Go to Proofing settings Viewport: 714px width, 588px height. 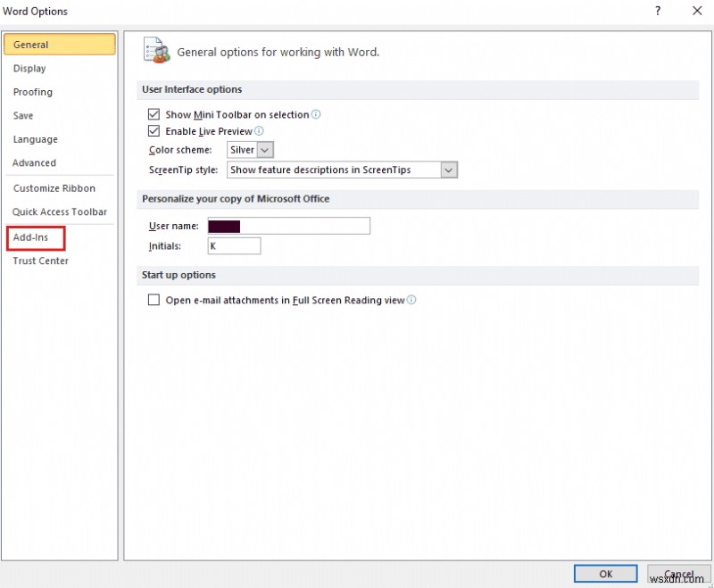click(33, 92)
